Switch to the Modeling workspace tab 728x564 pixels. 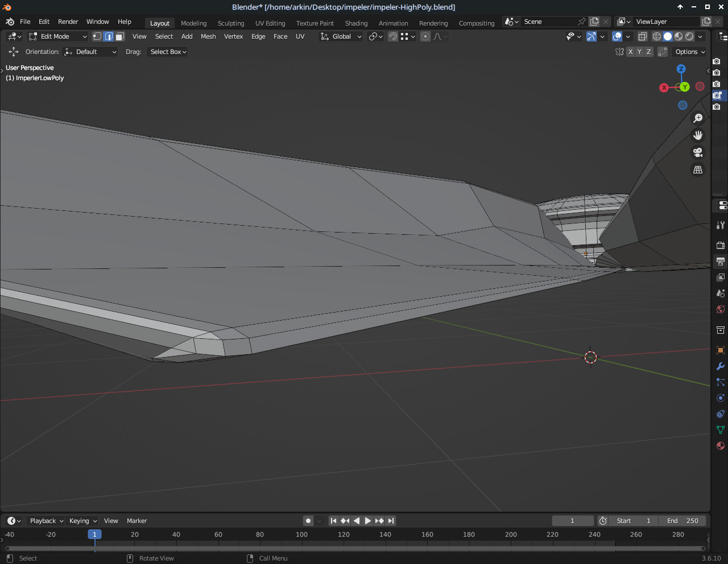pos(194,23)
